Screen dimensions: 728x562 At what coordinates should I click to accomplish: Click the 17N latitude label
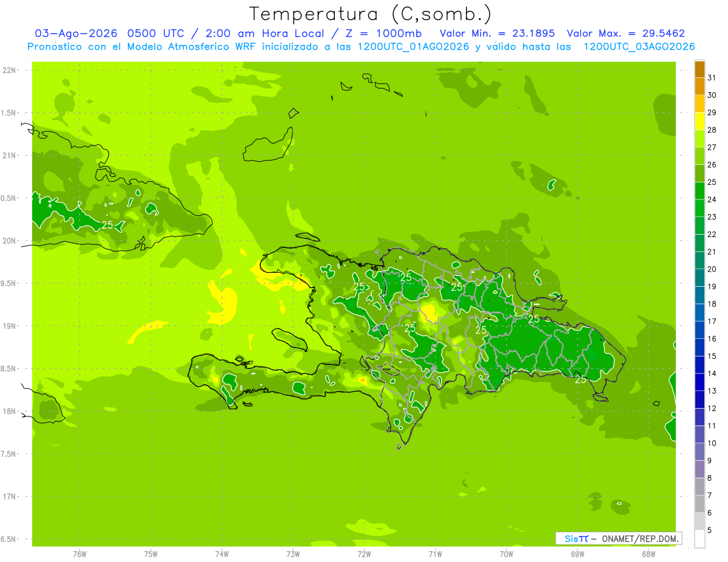9,497
